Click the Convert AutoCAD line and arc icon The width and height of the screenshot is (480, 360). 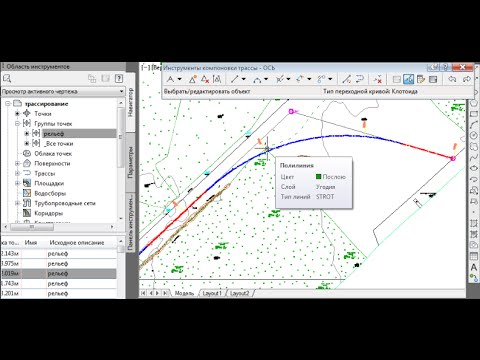(347, 79)
